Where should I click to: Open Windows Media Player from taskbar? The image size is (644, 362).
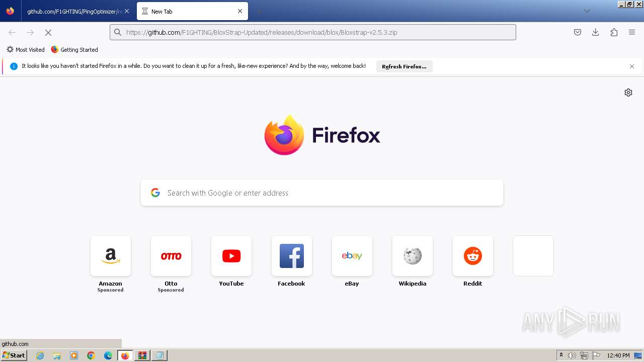tap(74, 355)
